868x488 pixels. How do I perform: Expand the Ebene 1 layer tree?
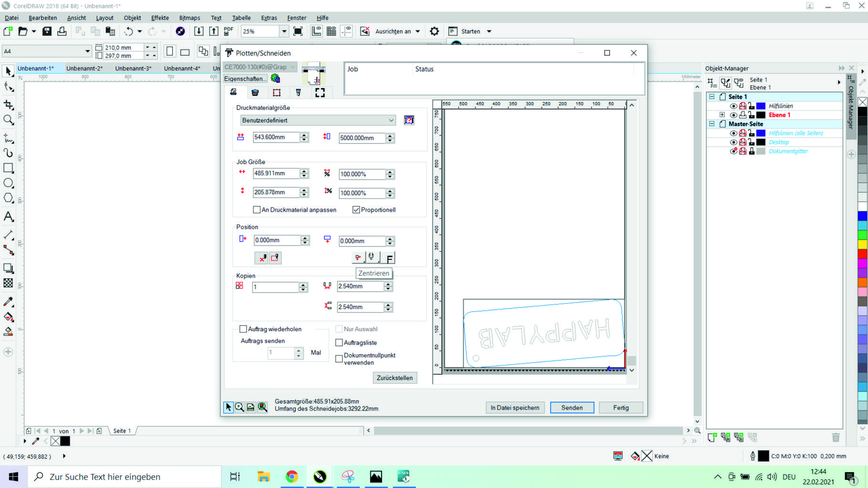point(722,115)
